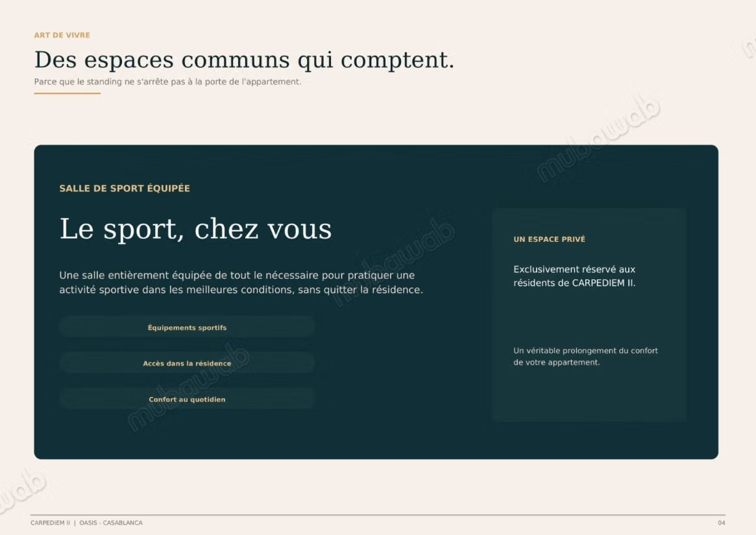Click the Équipements sportifs pill

click(187, 327)
